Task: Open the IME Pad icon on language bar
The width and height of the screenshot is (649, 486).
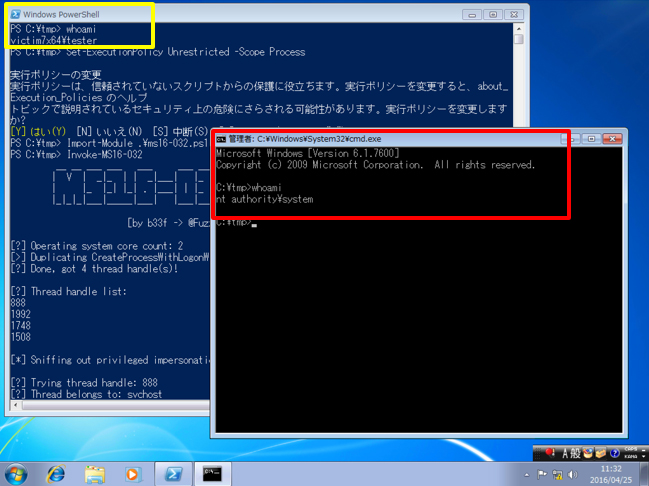Action: [588, 453]
